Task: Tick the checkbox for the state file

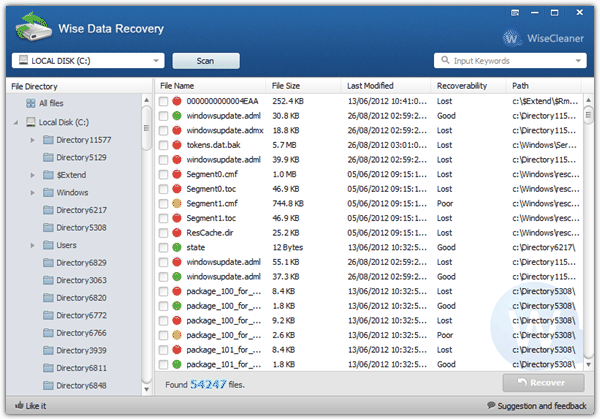Action: (163, 248)
